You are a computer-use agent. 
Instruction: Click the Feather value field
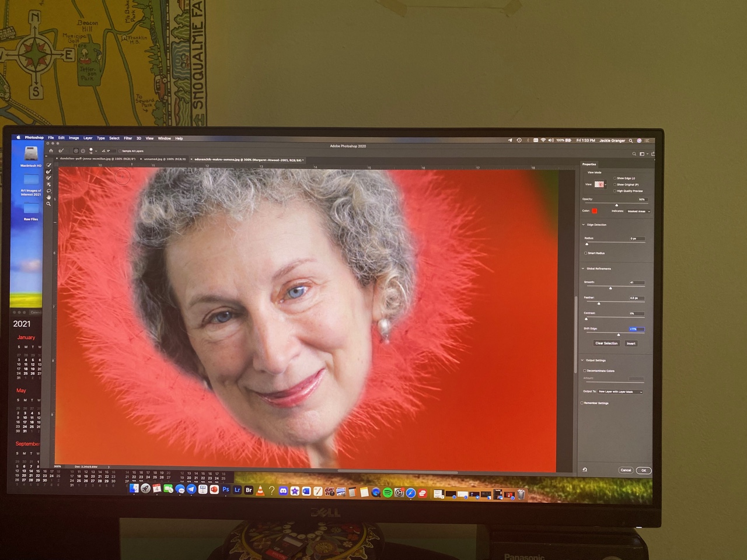click(x=636, y=298)
